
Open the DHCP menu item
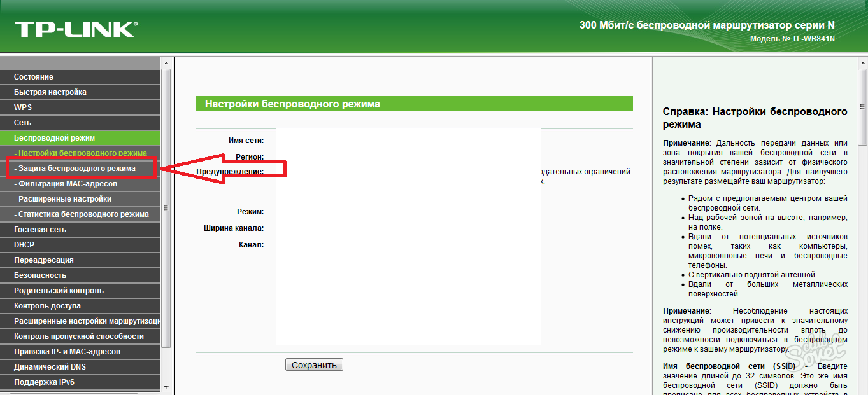click(x=80, y=245)
